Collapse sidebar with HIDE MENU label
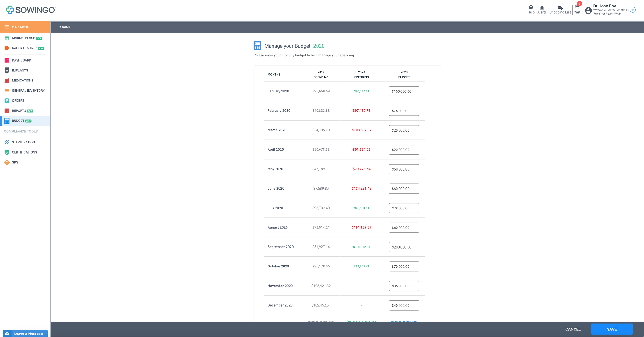This screenshot has width=644, height=337. pyautogui.click(x=21, y=27)
